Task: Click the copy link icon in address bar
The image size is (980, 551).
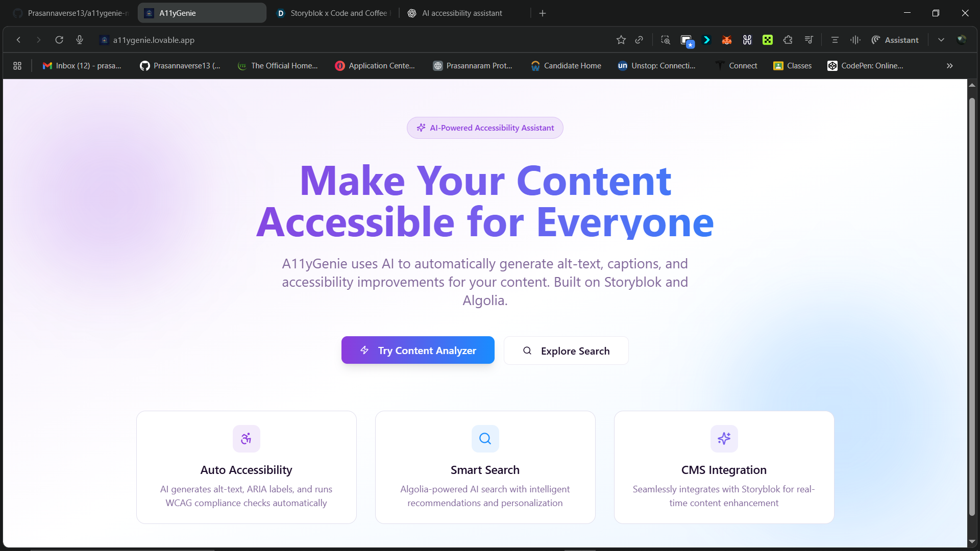Action: point(639,40)
